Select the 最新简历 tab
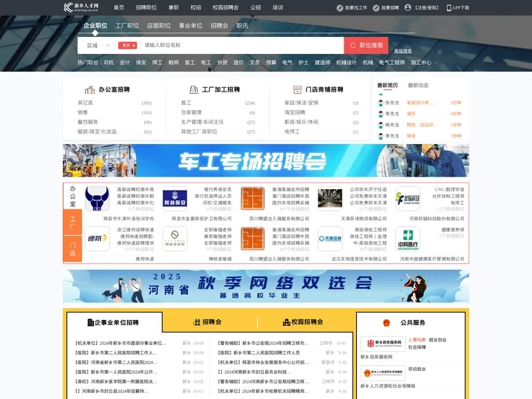The image size is (532, 399). click(387, 85)
